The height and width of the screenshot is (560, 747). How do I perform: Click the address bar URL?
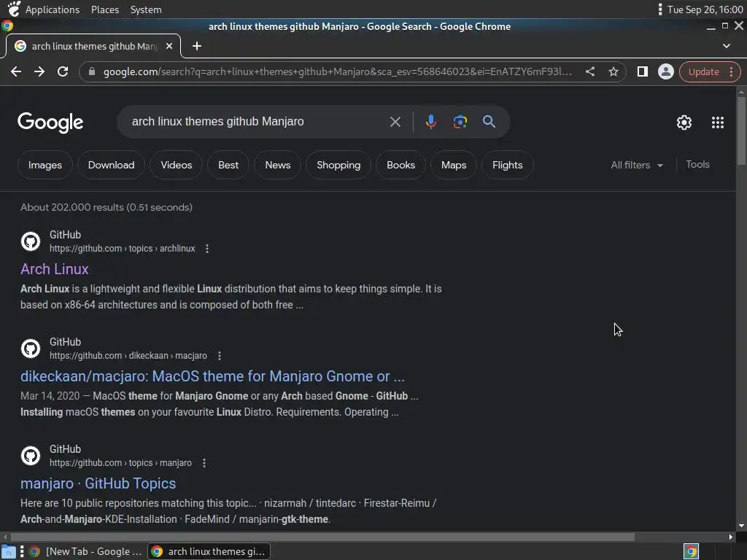coord(337,71)
